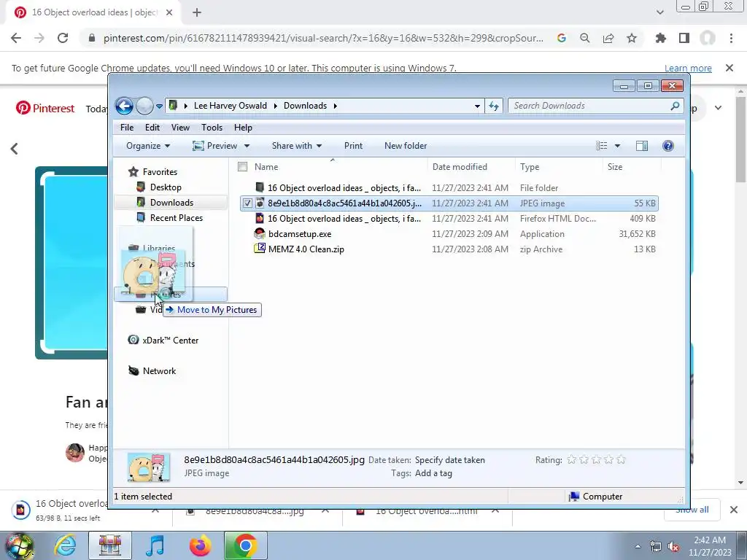747x560 pixels.
Task: Click Print in Explorer toolbar
Action: click(x=354, y=146)
